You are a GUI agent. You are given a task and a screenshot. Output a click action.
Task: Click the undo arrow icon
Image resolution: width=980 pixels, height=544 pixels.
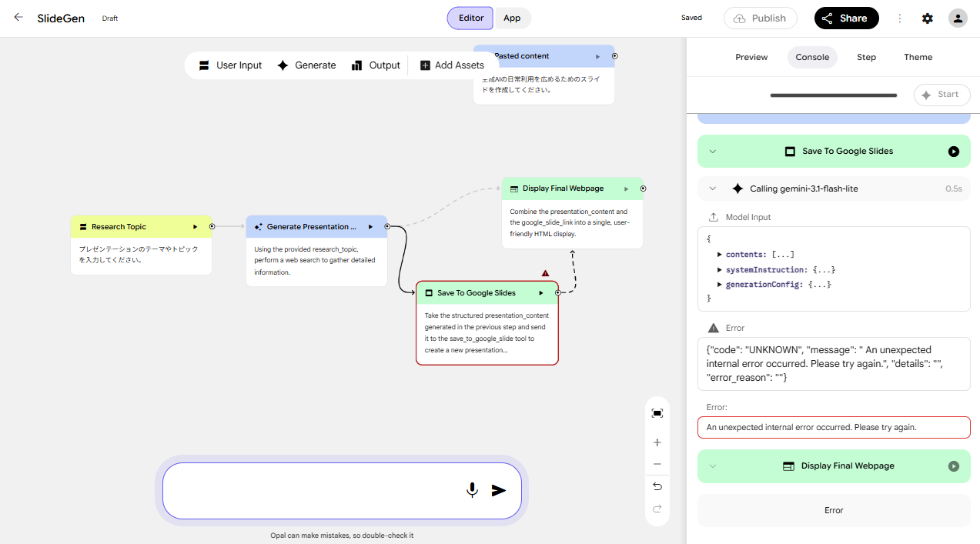657,486
